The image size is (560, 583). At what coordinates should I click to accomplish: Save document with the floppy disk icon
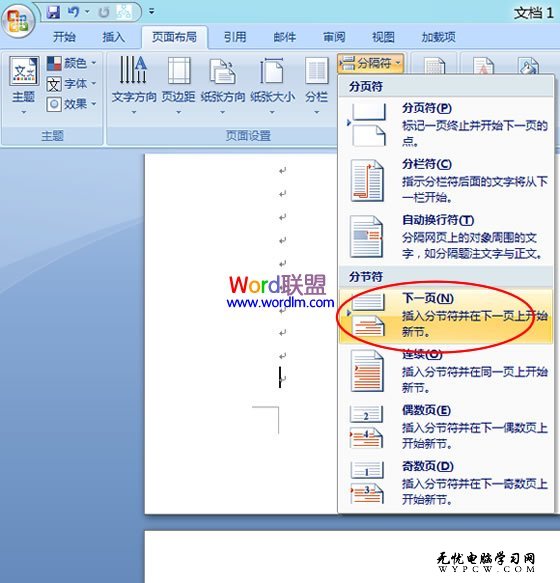54,12
